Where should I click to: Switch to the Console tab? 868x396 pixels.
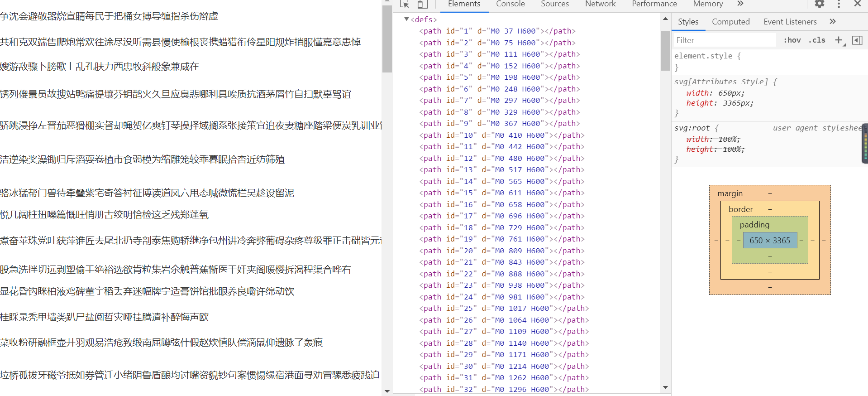tap(510, 4)
